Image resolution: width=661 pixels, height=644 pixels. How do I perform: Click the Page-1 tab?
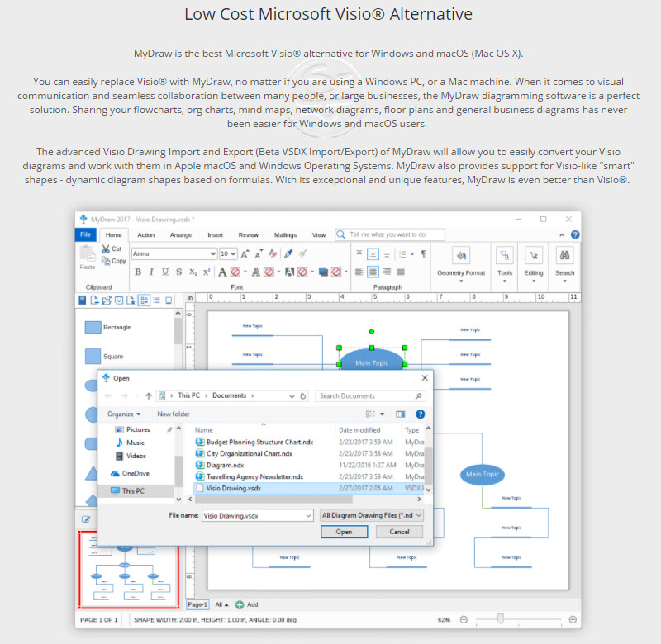[197, 605]
